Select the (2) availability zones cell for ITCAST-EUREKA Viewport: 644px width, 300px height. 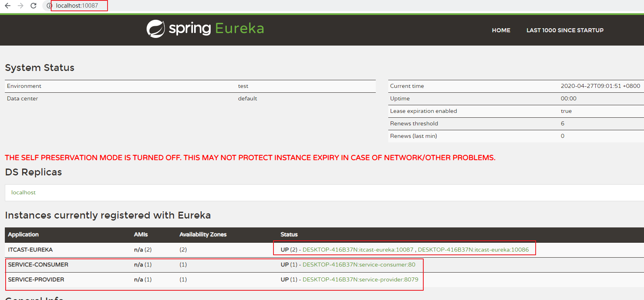pos(183,250)
